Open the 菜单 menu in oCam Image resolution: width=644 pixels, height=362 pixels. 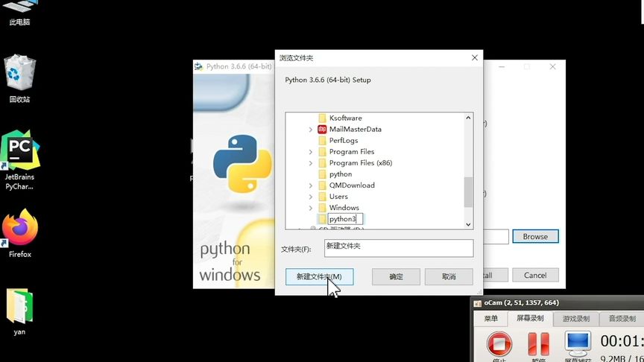tap(490, 319)
